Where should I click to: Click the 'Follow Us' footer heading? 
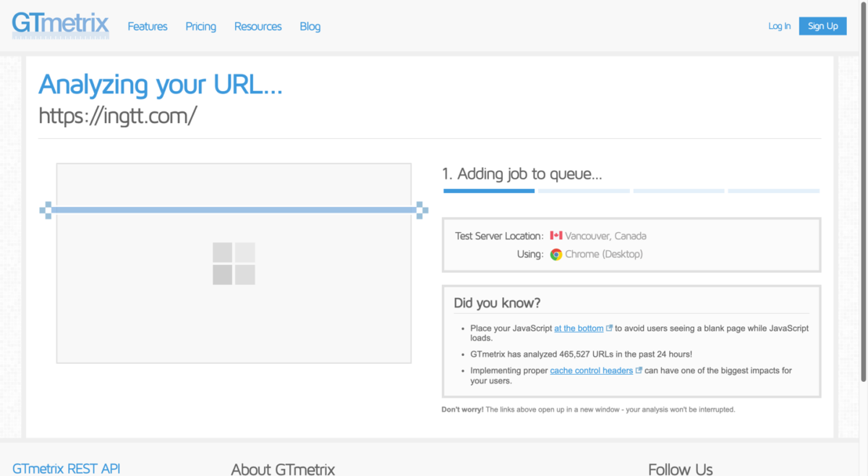click(680, 469)
